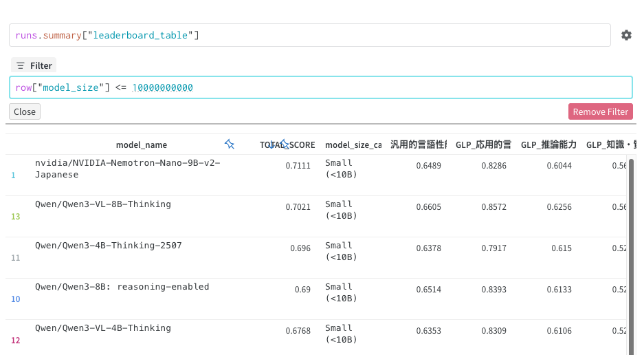Click total score value 0.696

pos(300,248)
